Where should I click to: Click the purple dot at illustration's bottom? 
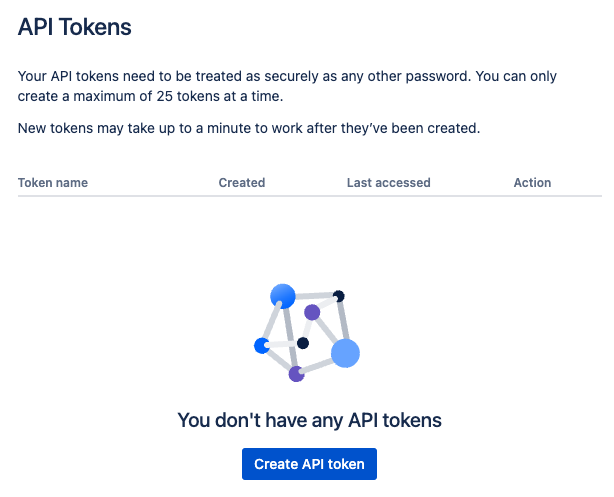[296, 374]
